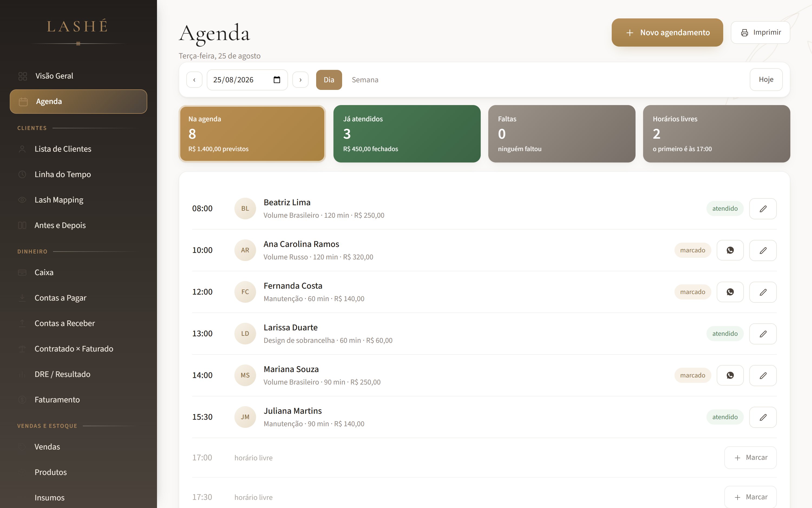Open Contas a Receber section
812x508 pixels.
78,323
